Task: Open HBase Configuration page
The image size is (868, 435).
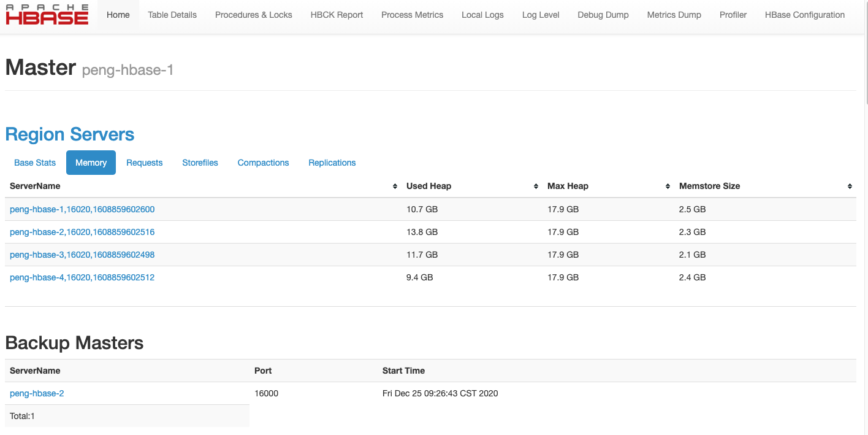Action: click(805, 15)
